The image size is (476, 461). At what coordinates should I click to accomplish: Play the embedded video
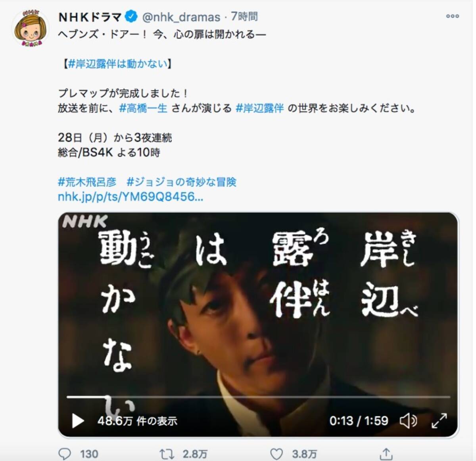pyautogui.click(x=78, y=421)
